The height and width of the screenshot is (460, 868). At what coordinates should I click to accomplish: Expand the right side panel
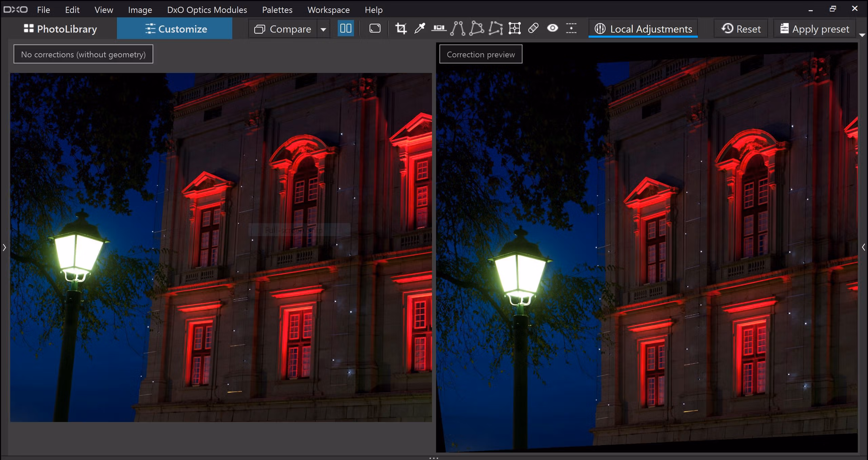(x=863, y=247)
